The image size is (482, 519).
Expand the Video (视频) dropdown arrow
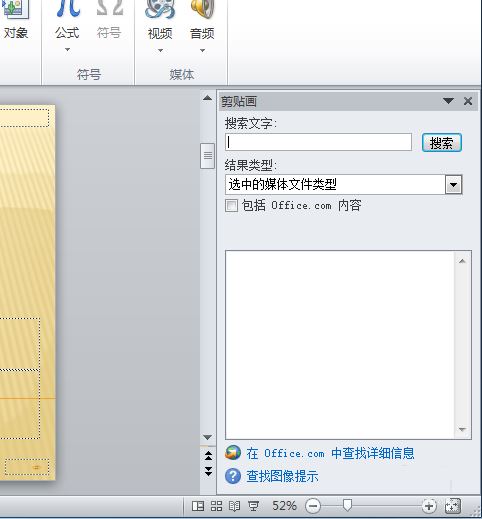160,51
